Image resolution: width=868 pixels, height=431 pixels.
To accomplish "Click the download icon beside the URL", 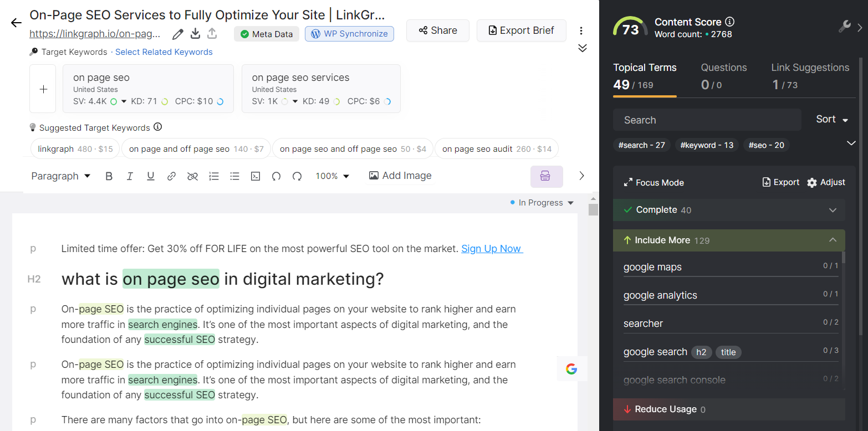I will tap(195, 34).
